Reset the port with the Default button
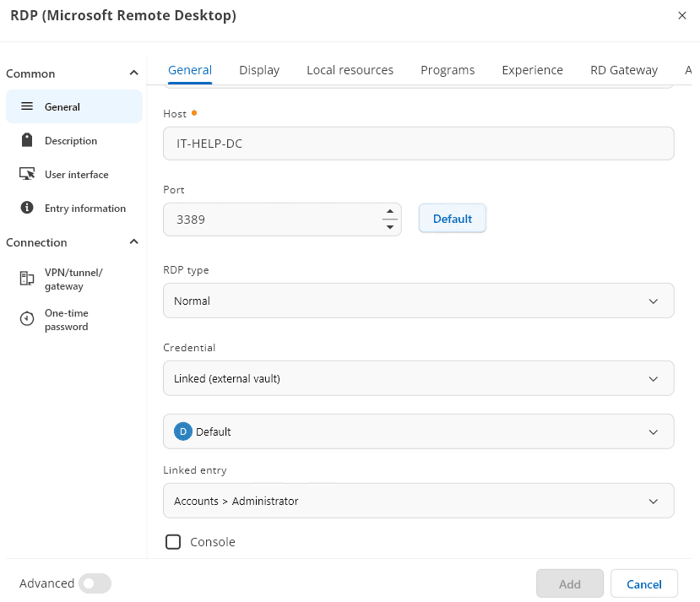 [x=452, y=218]
